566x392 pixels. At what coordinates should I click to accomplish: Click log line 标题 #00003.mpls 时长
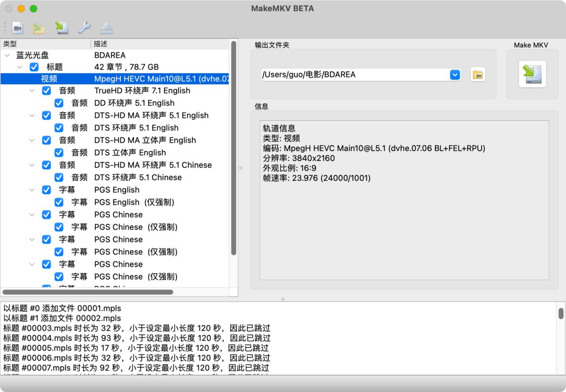137,328
